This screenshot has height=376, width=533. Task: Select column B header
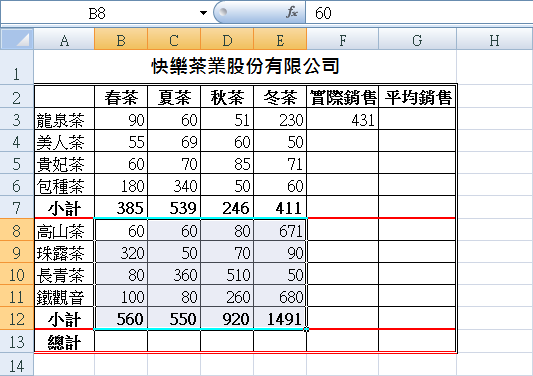121,40
